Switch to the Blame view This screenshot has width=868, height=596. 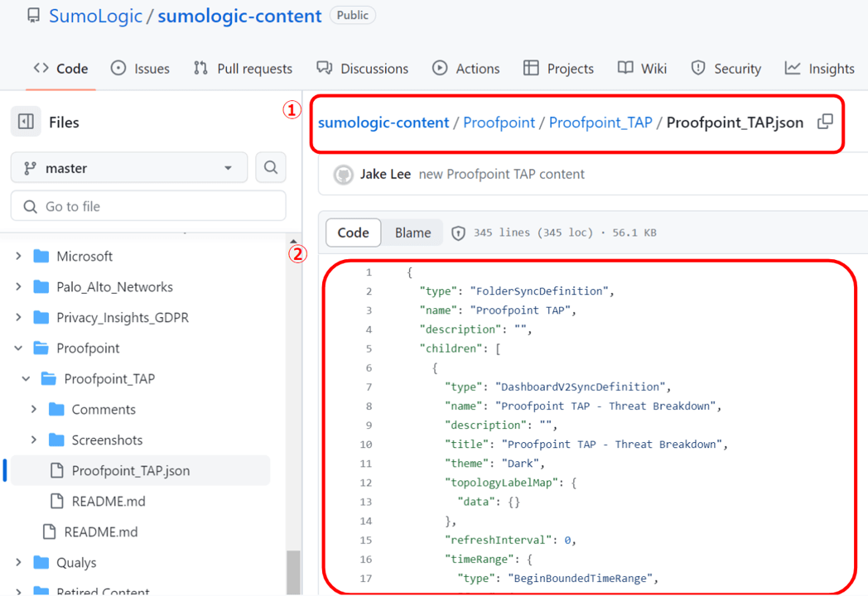tap(412, 233)
